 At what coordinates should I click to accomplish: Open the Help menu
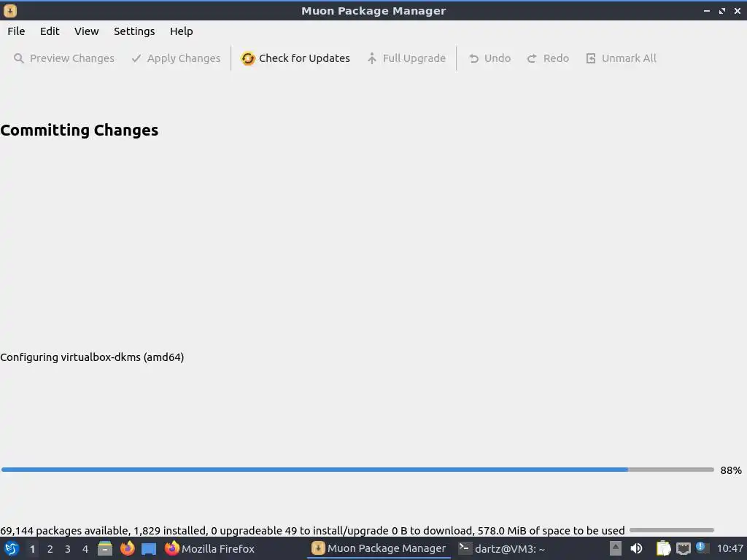(x=181, y=31)
